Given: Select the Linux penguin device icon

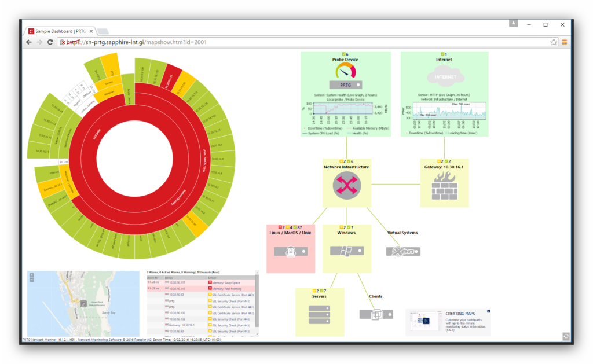Looking at the screenshot, I should (x=291, y=251).
